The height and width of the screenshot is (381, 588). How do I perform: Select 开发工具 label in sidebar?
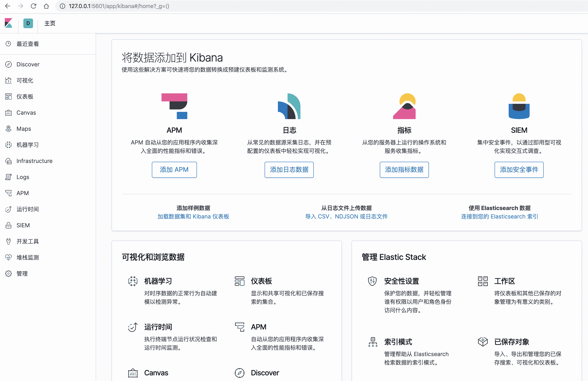tap(28, 241)
